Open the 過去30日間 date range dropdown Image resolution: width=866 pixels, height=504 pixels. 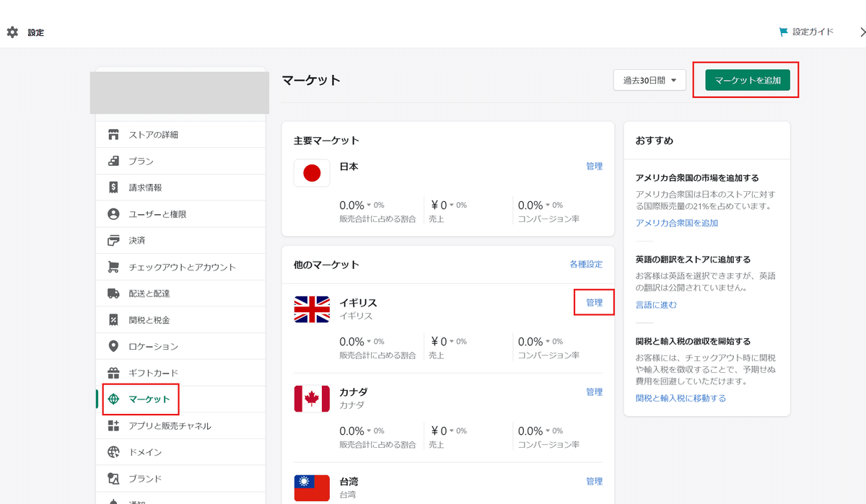(x=649, y=80)
